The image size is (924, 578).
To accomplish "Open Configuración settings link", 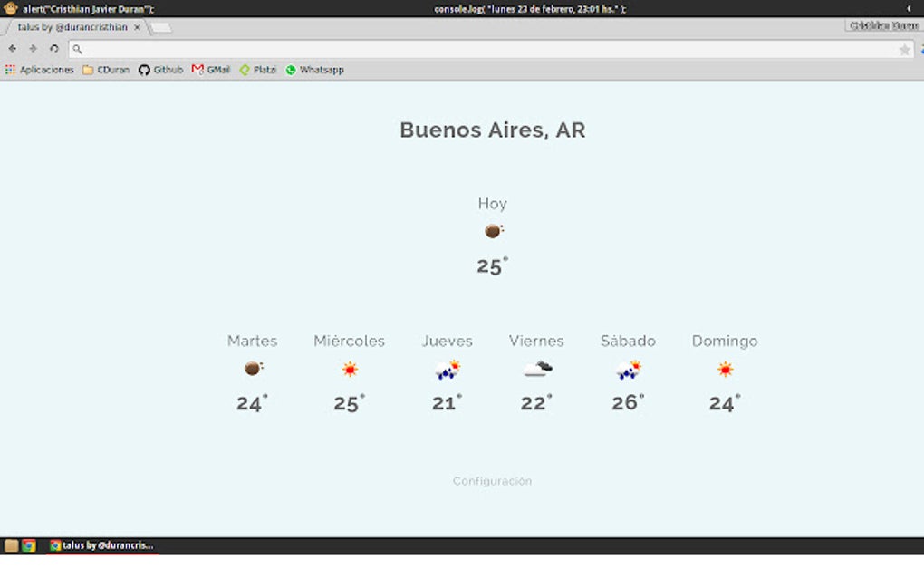I will 492,481.
